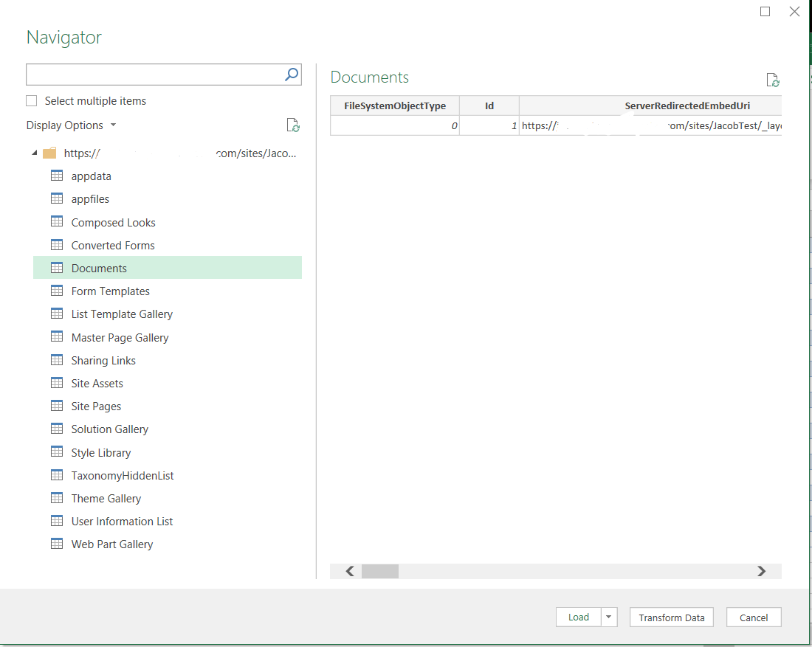This screenshot has height=647, width=812.
Task: Select the Documents list
Action: 168,268
